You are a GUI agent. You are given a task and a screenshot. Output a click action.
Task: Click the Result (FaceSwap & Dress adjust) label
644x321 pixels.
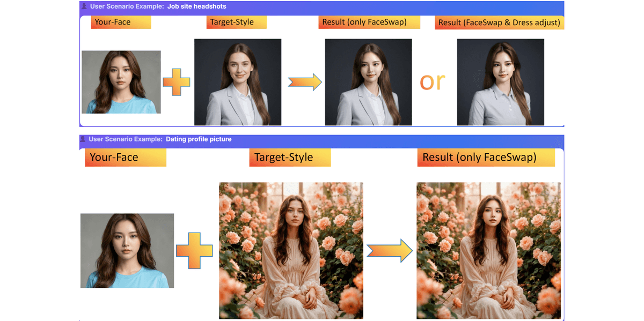click(499, 23)
